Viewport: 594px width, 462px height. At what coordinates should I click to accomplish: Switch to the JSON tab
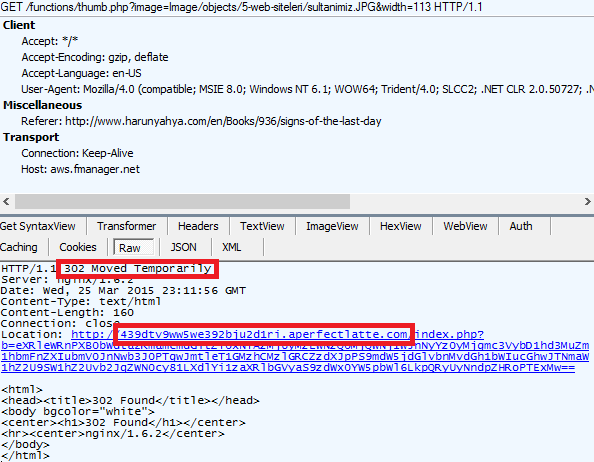click(x=184, y=247)
